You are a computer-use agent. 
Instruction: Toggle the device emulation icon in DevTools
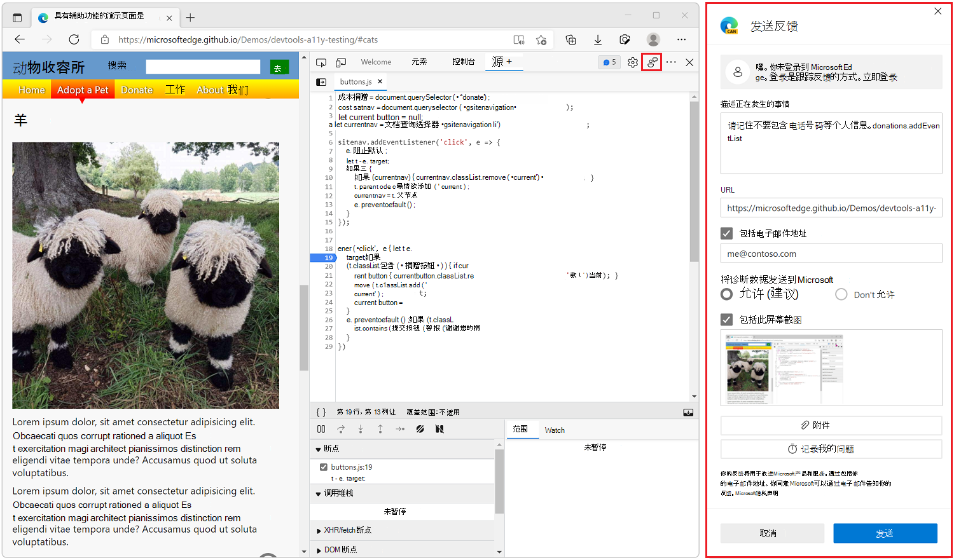click(341, 62)
